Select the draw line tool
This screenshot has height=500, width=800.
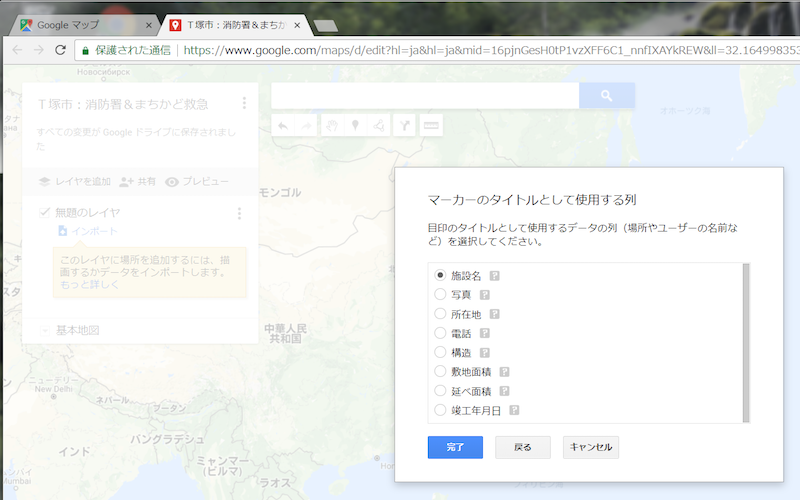[x=379, y=126]
